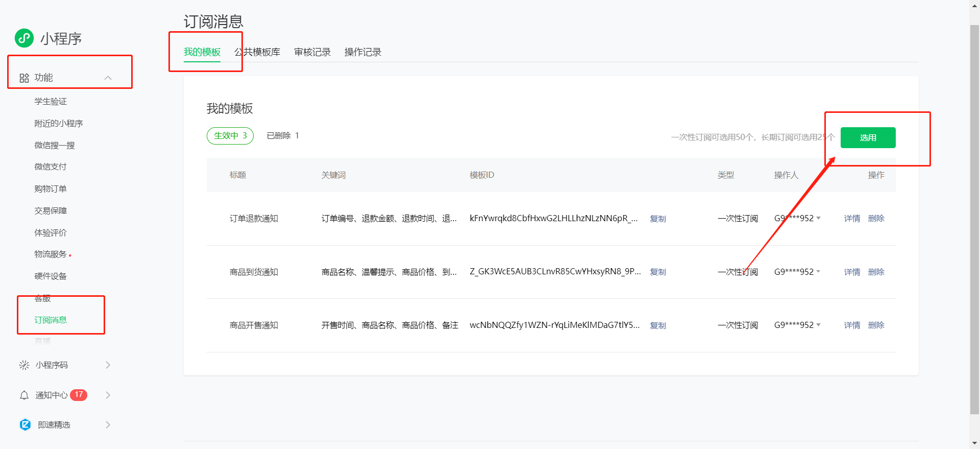Viewport: 980px width, 449px height.
Task: Open operator dropdown arrow in 订单退款通知 row
Action: click(819, 219)
